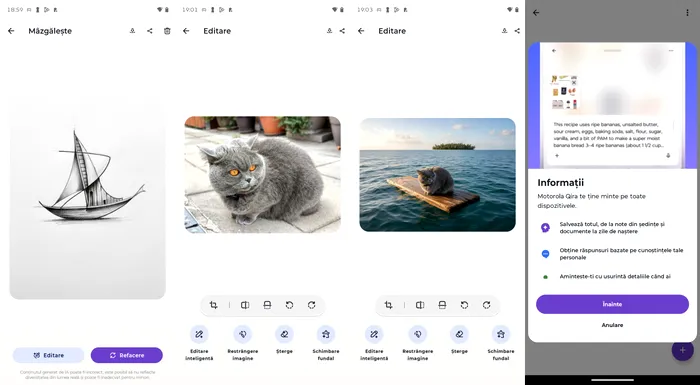Flip horizontally the cat on raft photo
The width and height of the screenshot is (700, 385).
[420, 305]
